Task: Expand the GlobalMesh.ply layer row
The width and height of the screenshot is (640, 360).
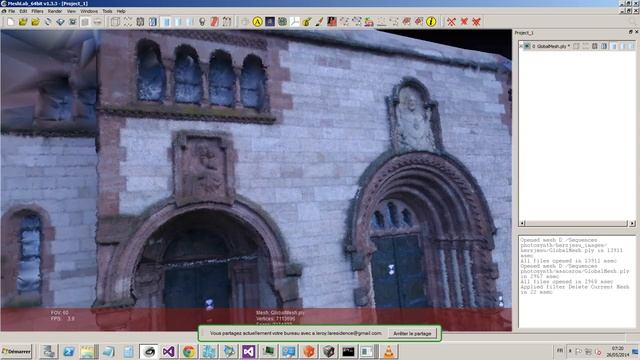Action: point(521,46)
